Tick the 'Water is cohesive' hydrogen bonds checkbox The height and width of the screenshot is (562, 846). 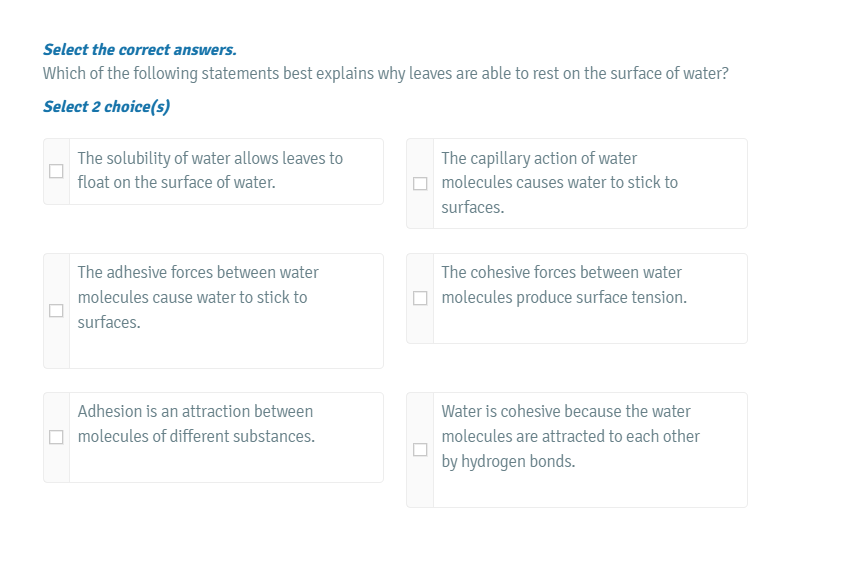tap(421, 450)
